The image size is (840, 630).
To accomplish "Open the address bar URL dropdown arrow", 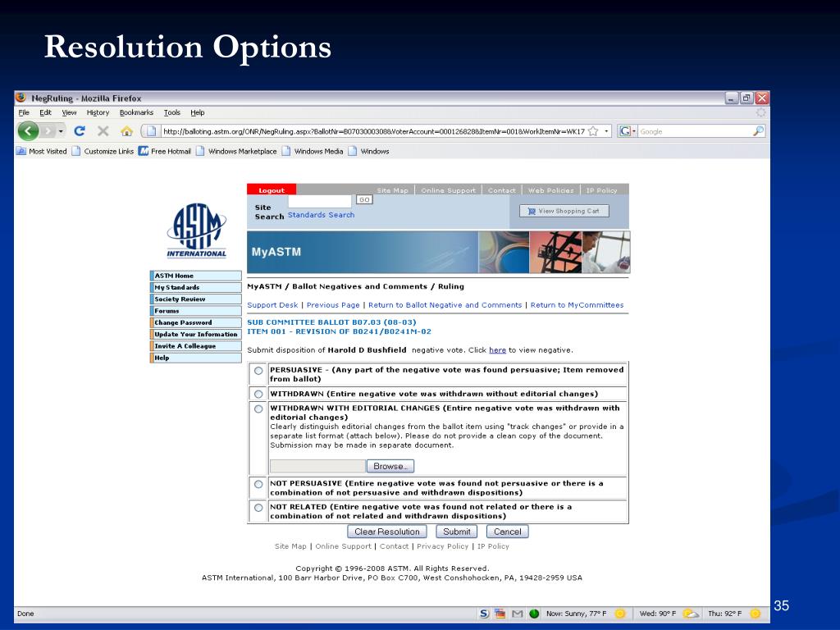I will pos(606,131).
